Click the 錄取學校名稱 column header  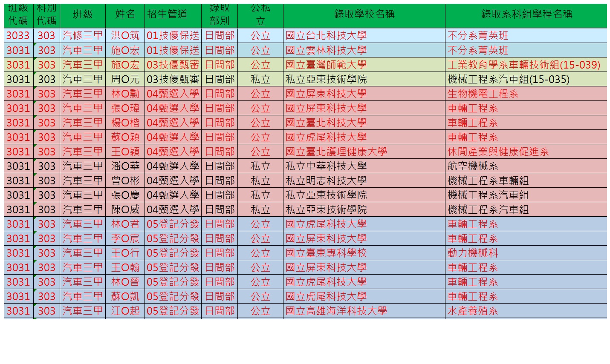pyautogui.click(x=364, y=14)
